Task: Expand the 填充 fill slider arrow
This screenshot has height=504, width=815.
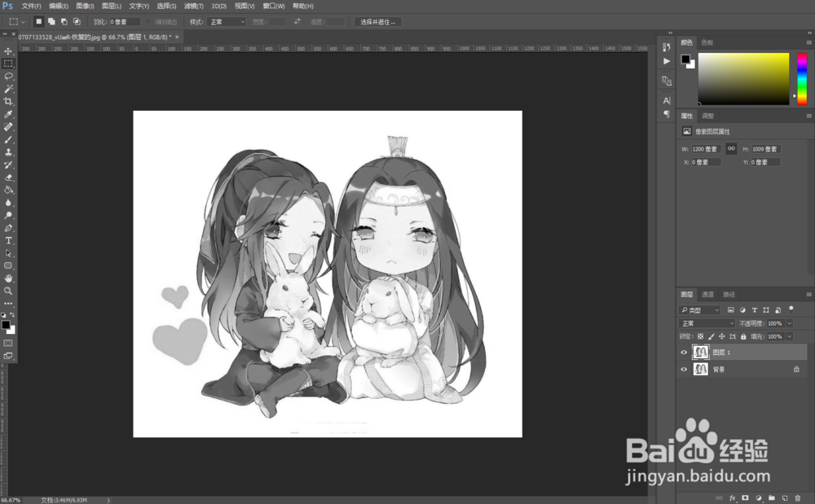Action: [x=790, y=336]
